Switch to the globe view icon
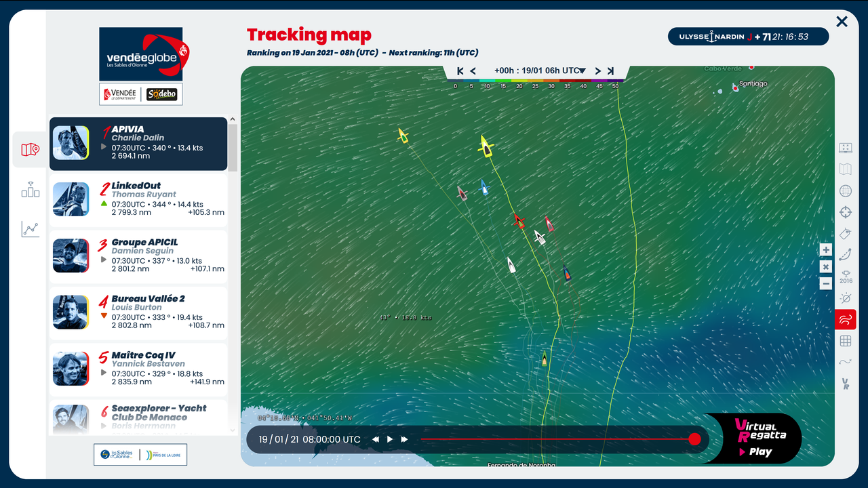The width and height of the screenshot is (868, 488). click(x=845, y=190)
